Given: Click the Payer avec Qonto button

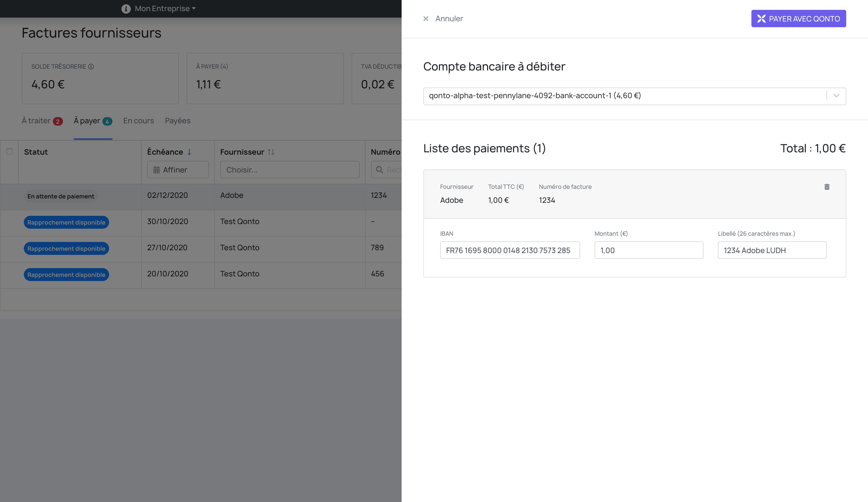Looking at the screenshot, I should (x=798, y=19).
